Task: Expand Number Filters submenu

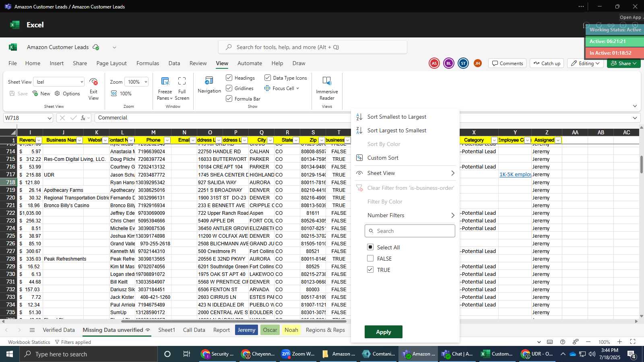Action: 452,215
